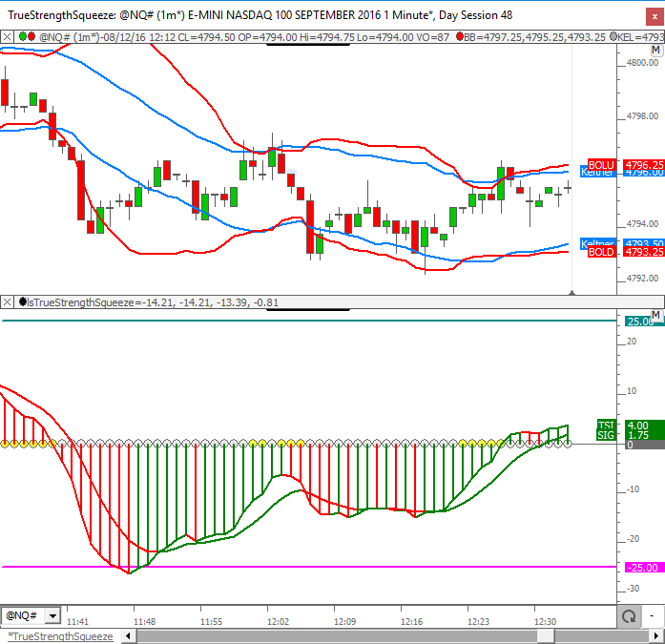
Task: Click the red BB indicator dot in header
Action: [459, 36]
